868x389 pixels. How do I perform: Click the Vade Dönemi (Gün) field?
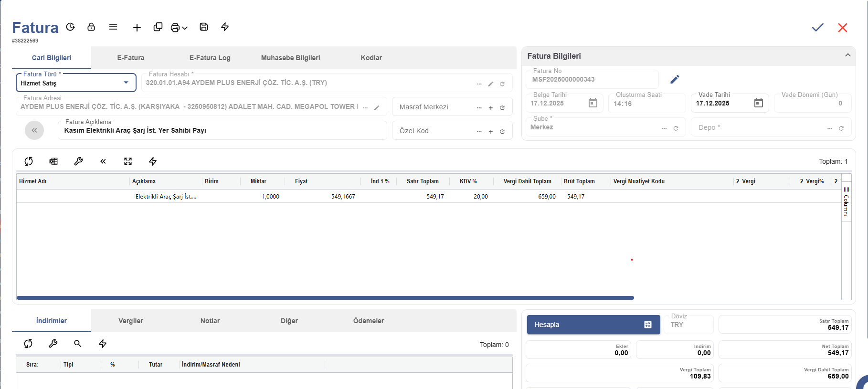(813, 103)
